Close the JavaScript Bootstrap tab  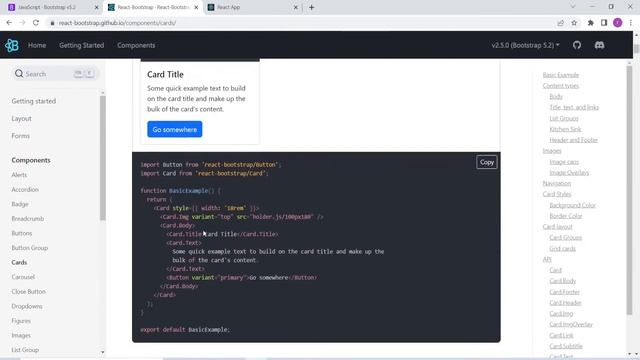pyautogui.click(x=96, y=7)
